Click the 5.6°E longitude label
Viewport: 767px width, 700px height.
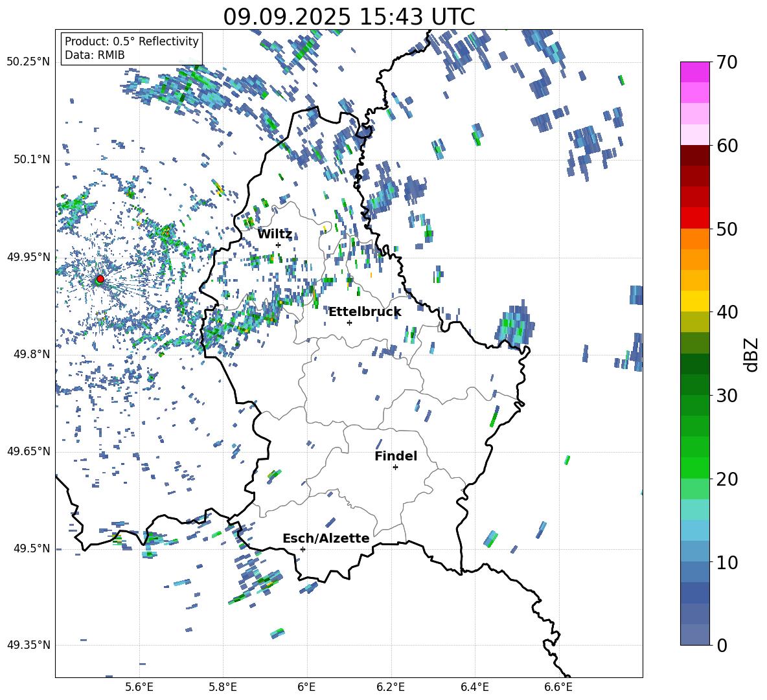139,687
